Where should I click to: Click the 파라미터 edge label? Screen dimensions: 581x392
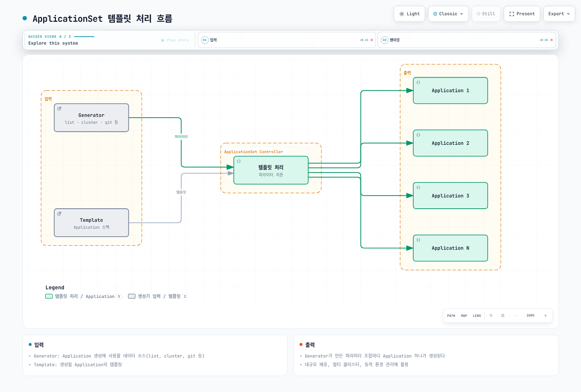point(181,137)
